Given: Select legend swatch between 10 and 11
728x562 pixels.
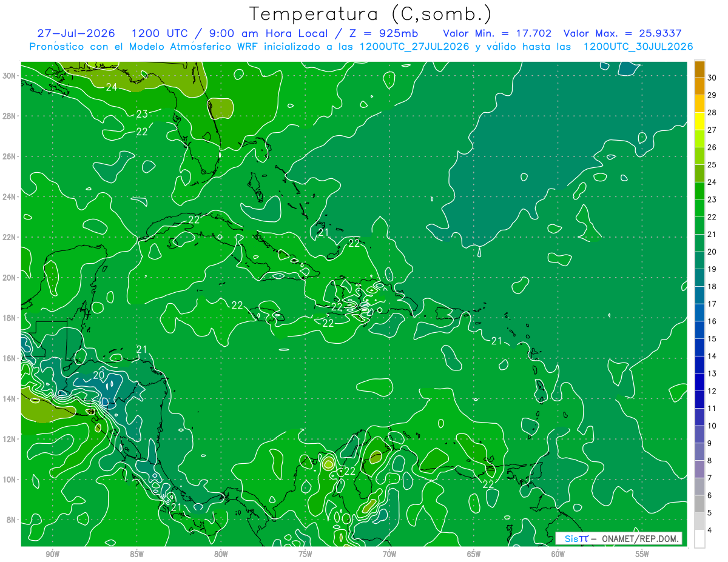Looking at the screenshot, I should (x=699, y=417).
